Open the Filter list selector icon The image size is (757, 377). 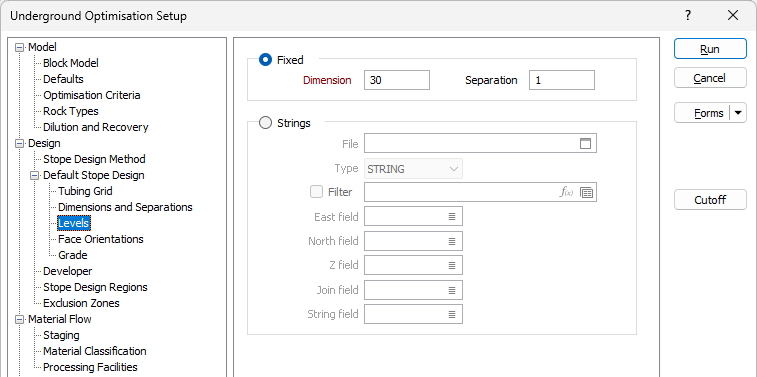pyautogui.click(x=586, y=192)
